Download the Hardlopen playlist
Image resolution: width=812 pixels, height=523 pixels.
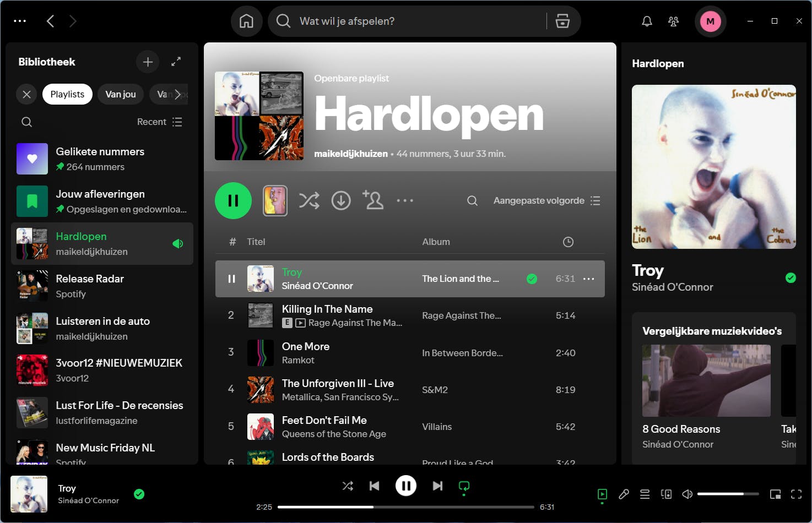tap(341, 200)
